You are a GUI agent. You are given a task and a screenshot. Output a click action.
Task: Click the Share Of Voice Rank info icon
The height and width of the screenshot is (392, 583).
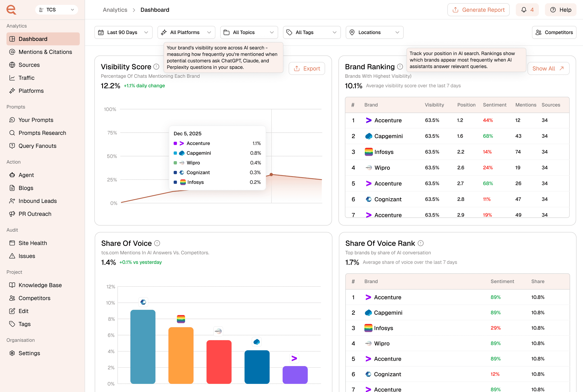(421, 243)
